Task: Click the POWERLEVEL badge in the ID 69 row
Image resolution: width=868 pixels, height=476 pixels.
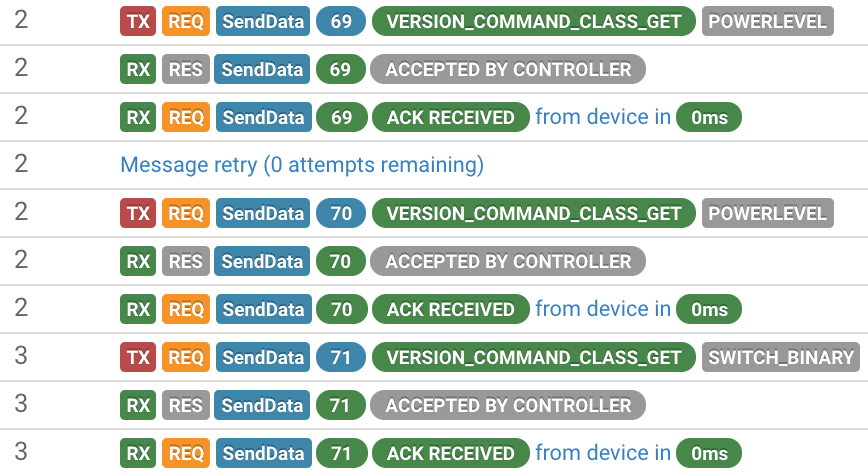Action: pos(767,21)
